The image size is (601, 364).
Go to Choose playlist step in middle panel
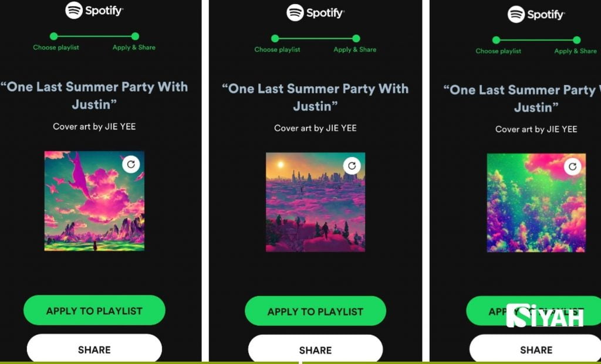coord(277,49)
